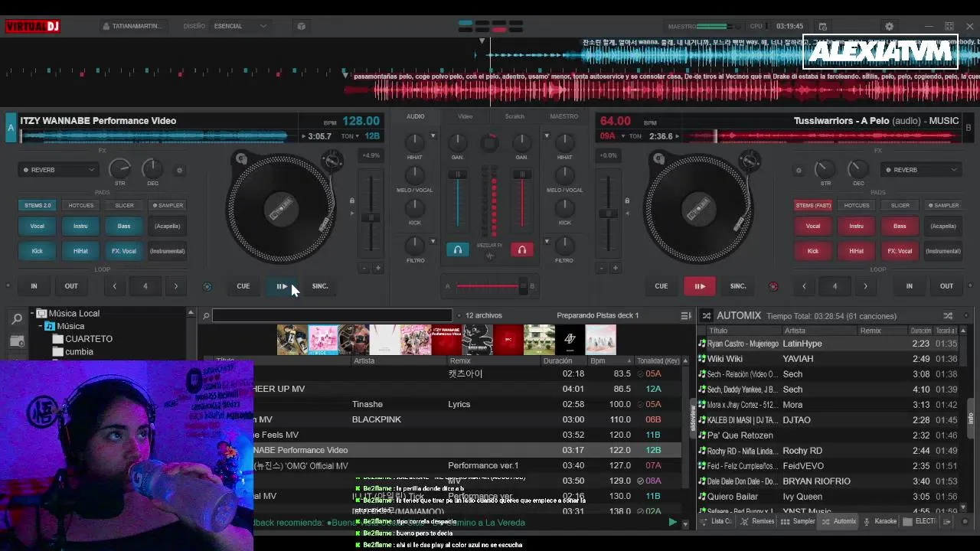This screenshot has width=980, height=551.
Task: Click the deck A play/pause button
Action: pos(282,286)
